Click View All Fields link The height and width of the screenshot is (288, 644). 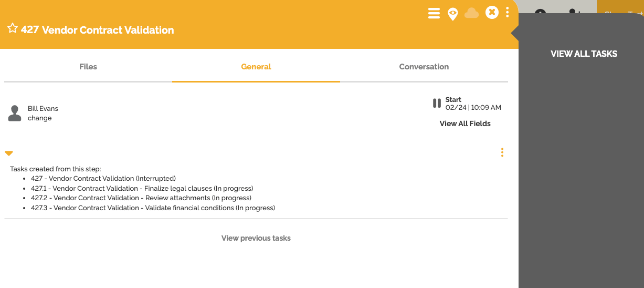(465, 124)
